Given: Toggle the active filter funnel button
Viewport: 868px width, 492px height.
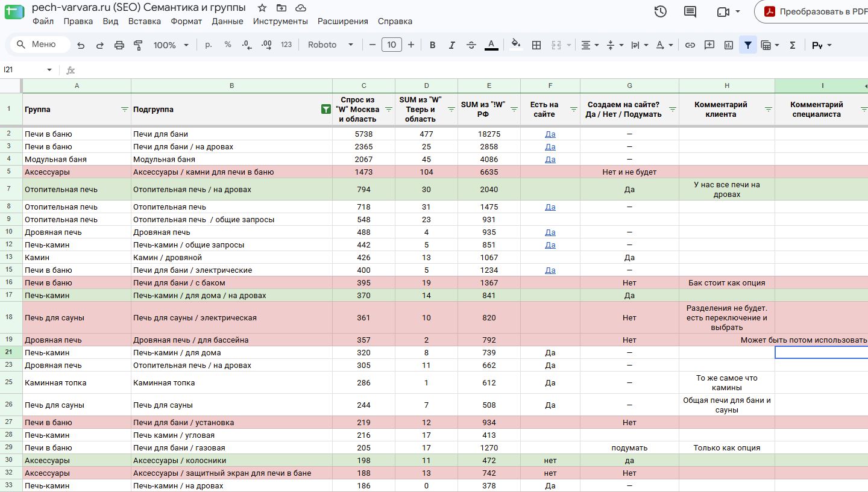Looking at the screenshot, I should tap(748, 45).
